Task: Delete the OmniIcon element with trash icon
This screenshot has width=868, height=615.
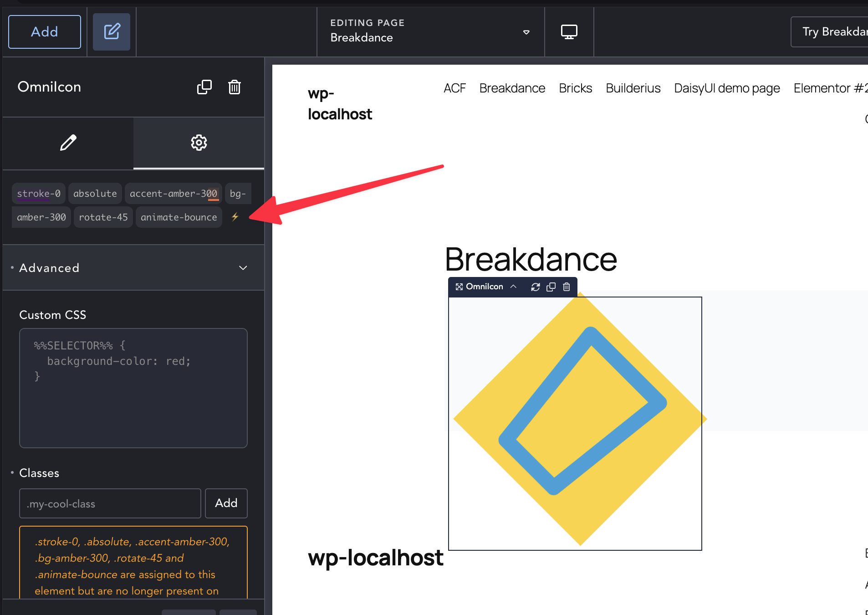Action: tap(235, 87)
